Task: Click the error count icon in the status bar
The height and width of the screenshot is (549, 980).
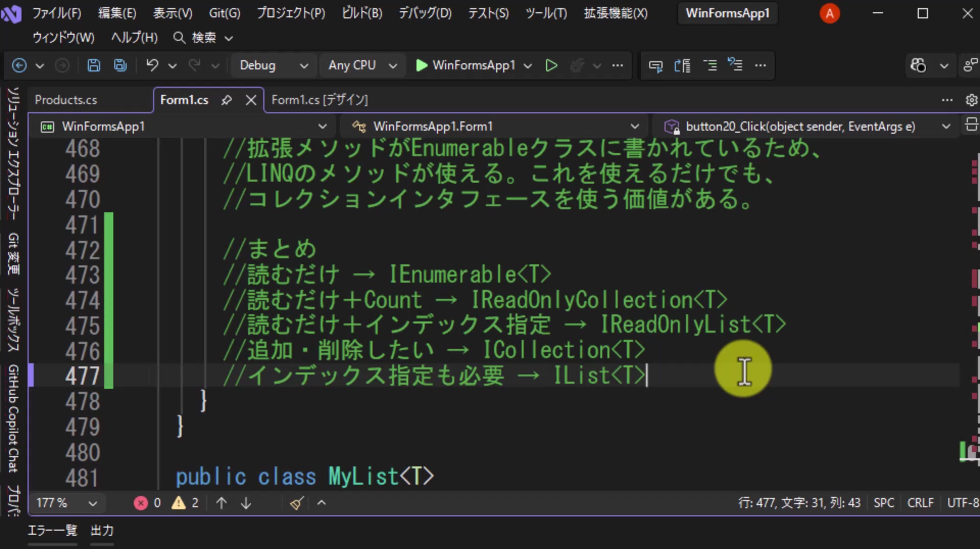Action: pyautogui.click(x=140, y=503)
